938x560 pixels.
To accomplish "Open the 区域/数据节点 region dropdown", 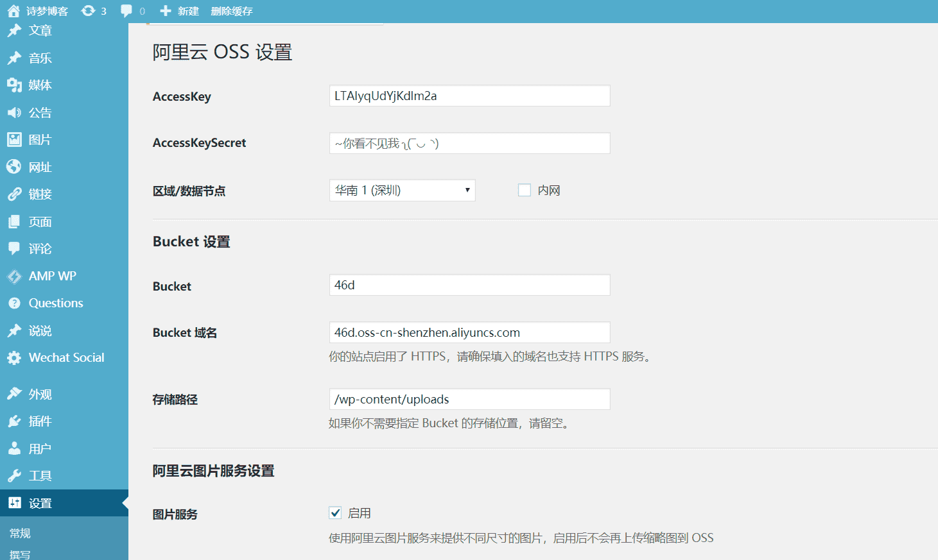I will pos(403,190).
